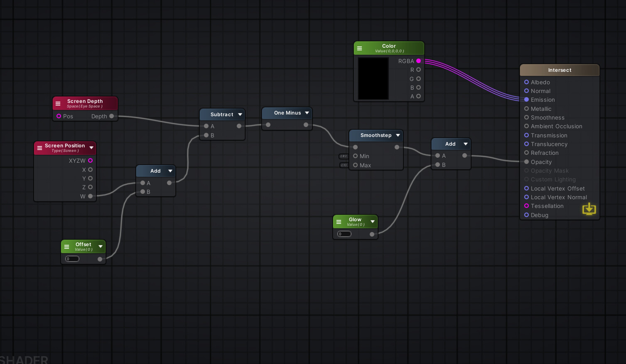
Task: Open the Screen Position node hamburger icon
Action: tap(40, 148)
